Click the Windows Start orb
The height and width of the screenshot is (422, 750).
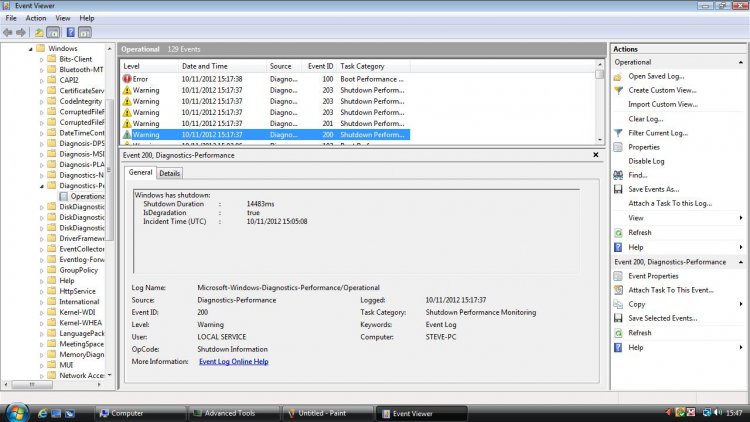(x=17, y=412)
